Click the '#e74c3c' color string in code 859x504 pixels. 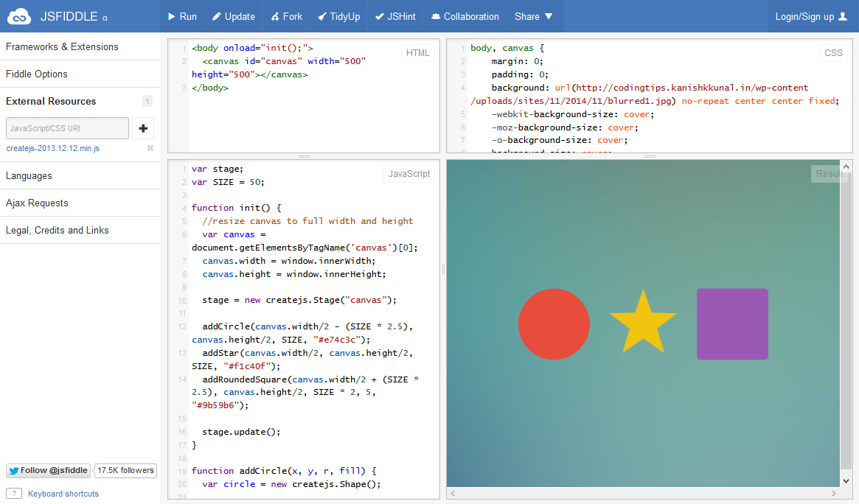pos(336,340)
